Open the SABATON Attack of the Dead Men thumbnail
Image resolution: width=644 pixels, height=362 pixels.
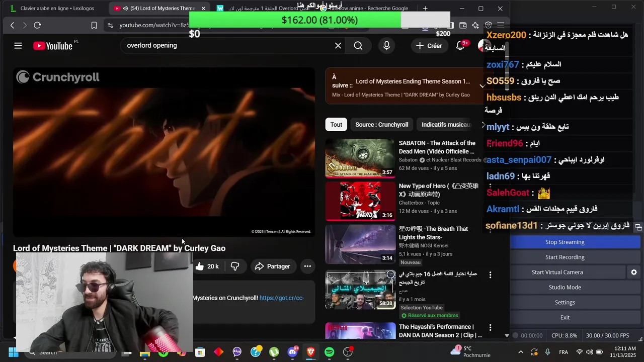tap(360, 158)
